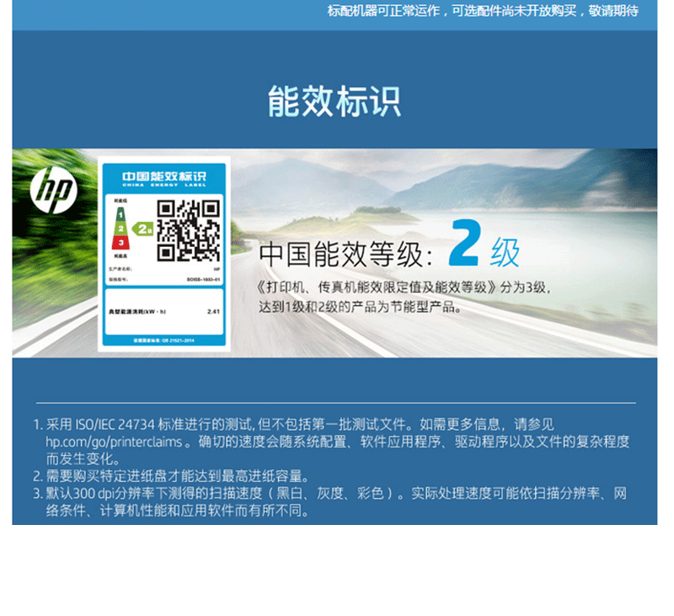
Task: Select the dark green grade 1 block
Action: click(120, 217)
